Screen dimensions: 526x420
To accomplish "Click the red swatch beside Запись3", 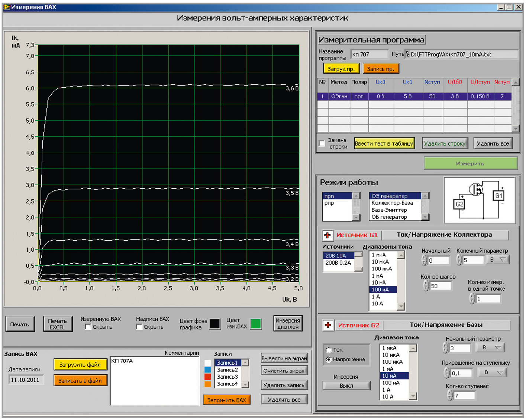I will click(x=208, y=377).
